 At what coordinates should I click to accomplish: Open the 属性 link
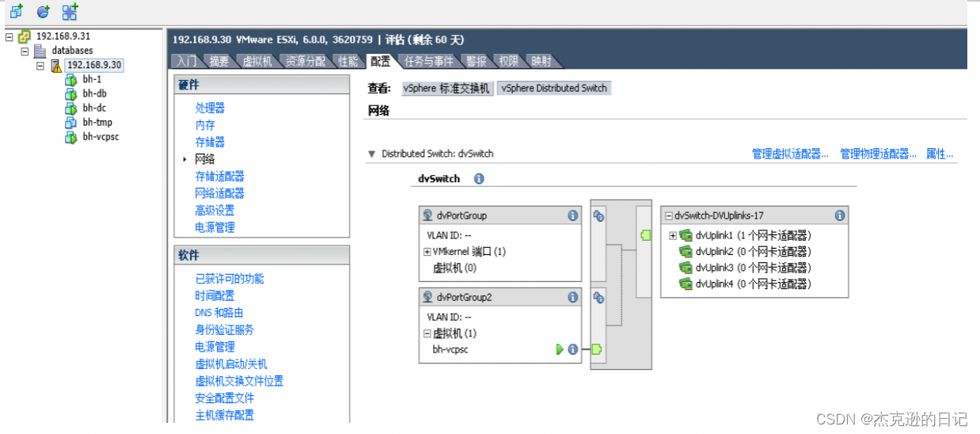pos(940,154)
